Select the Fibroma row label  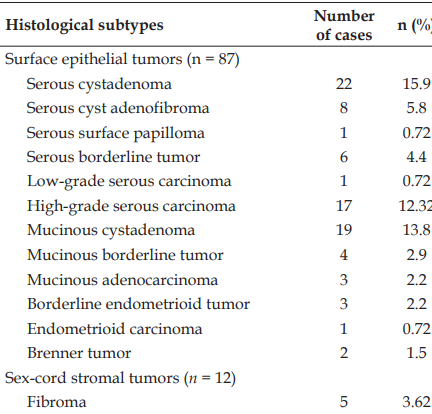point(57,402)
